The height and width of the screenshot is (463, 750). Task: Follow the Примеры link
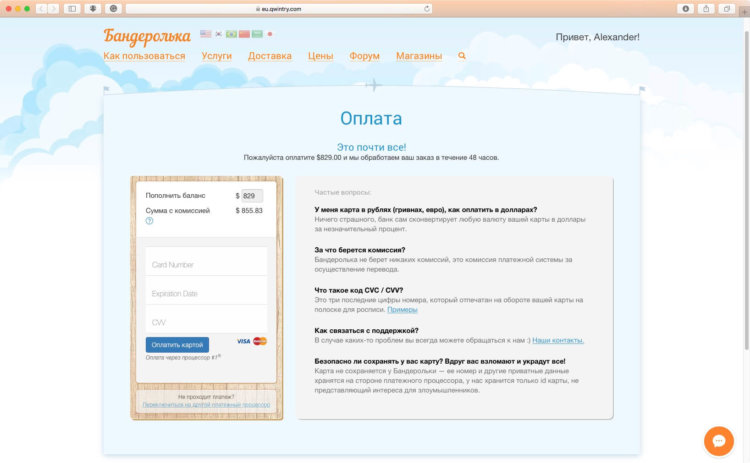402,309
